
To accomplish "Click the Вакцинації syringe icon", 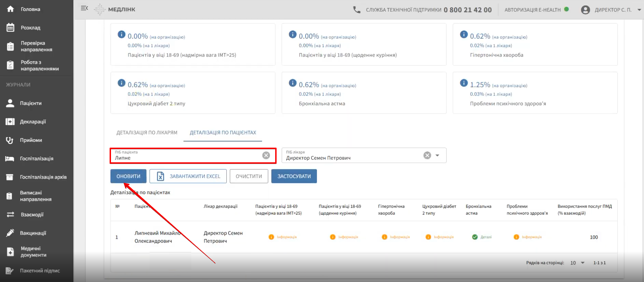I will pyautogui.click(x=10, y=233).
